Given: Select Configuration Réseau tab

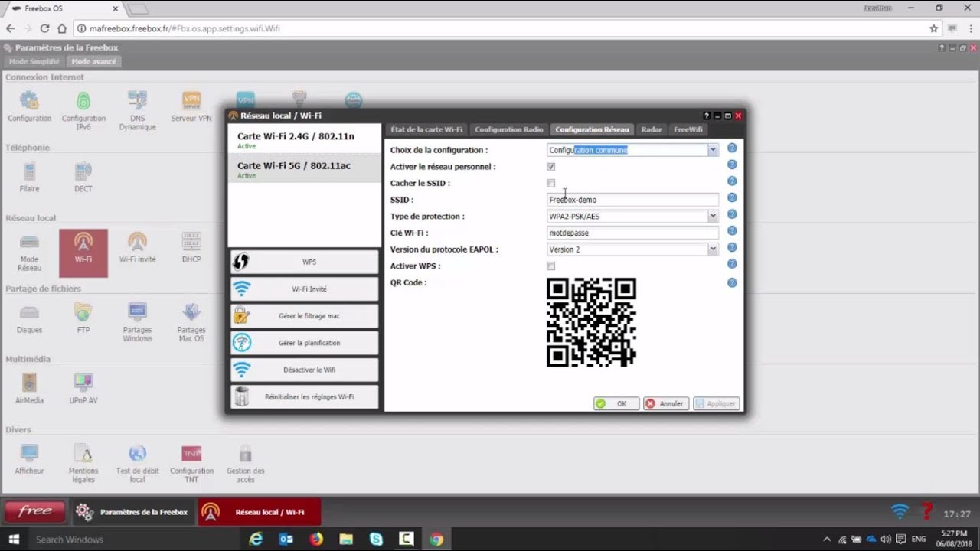Looking at the screenshot, I should pos(592,129).
